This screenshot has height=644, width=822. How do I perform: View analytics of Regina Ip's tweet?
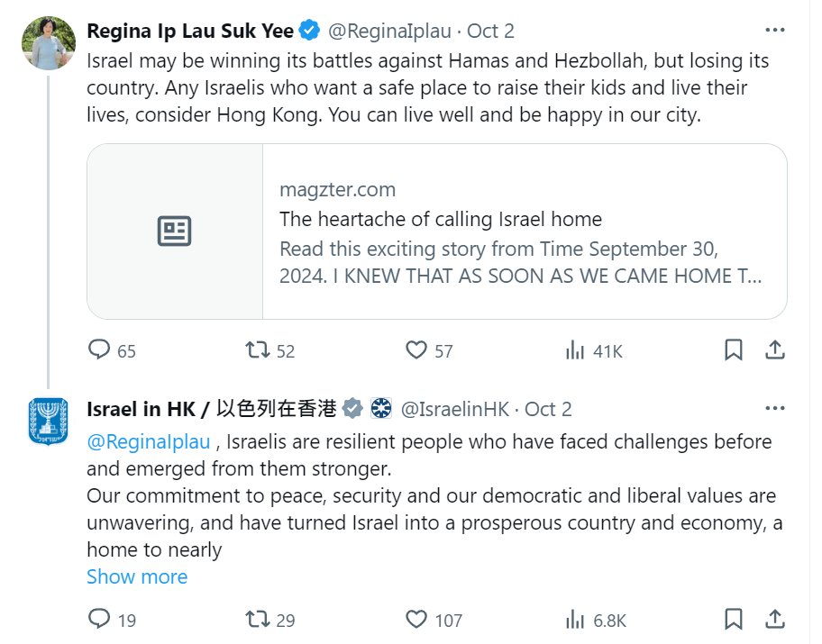point(575,350)
